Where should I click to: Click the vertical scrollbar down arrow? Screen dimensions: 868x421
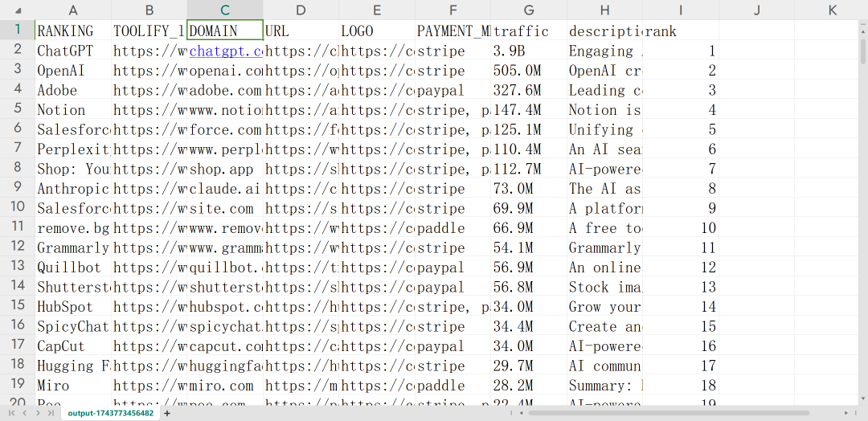coord(863,399)
